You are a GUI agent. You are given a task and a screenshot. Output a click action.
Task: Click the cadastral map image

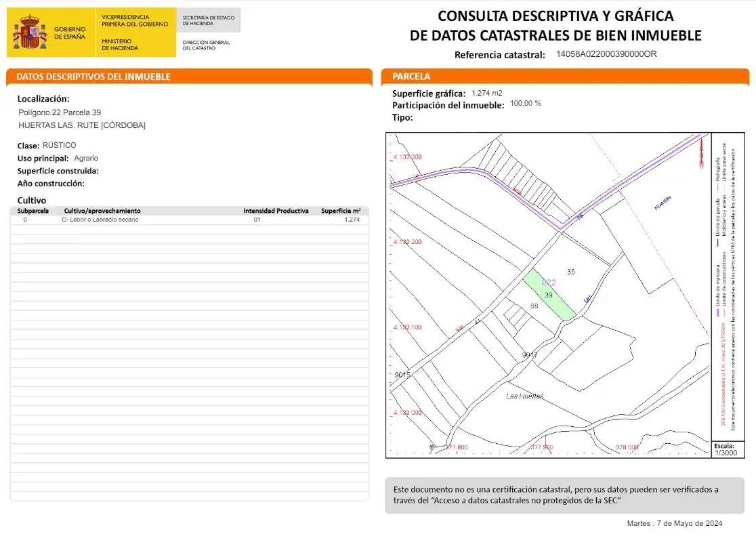(549, 295)
